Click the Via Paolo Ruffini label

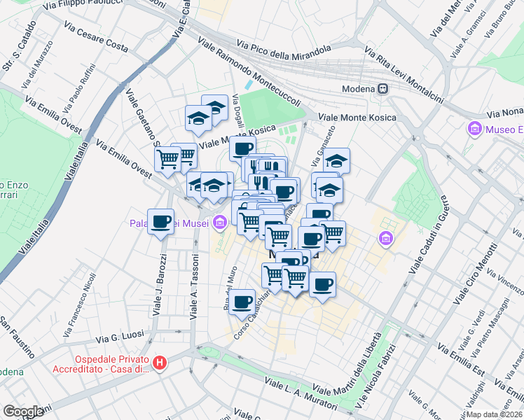click(79, 88)
